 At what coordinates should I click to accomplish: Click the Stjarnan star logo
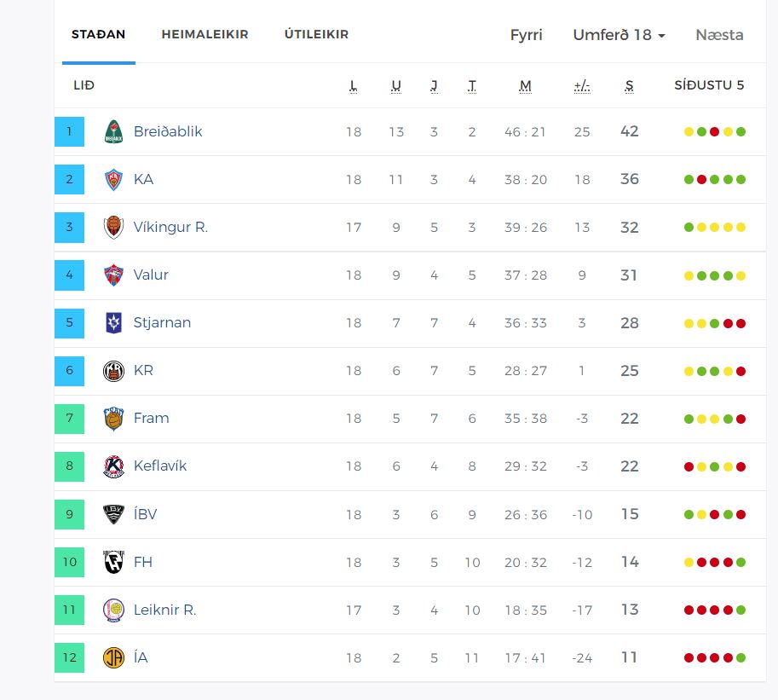pos(113,323)
